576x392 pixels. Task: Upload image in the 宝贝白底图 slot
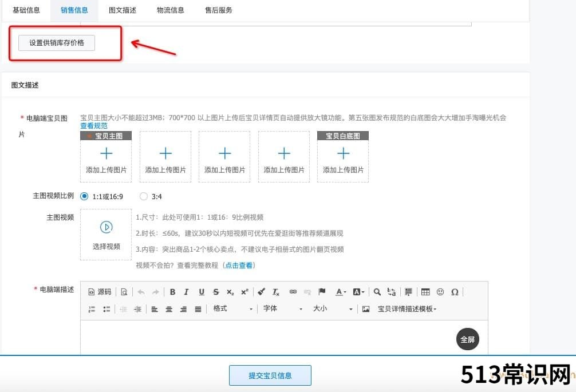click(x=343, y=157)
